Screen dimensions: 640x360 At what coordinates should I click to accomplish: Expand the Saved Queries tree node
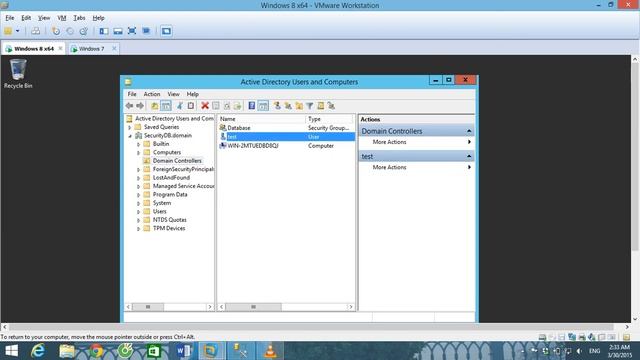[x=130, y=127]
